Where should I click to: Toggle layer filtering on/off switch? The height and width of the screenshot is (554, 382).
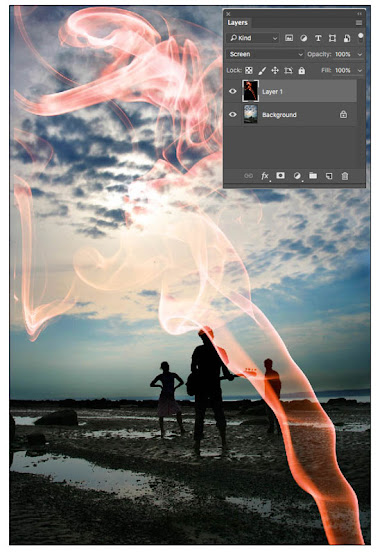360,37
